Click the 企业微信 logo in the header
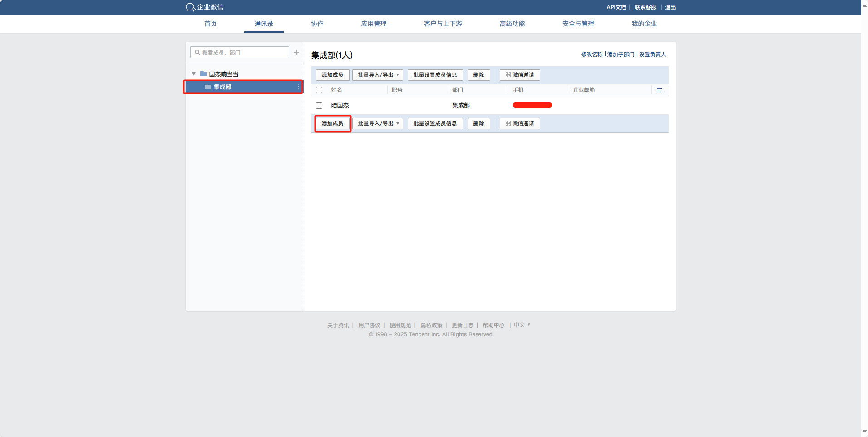868x437 pixels. pos(204,7)
